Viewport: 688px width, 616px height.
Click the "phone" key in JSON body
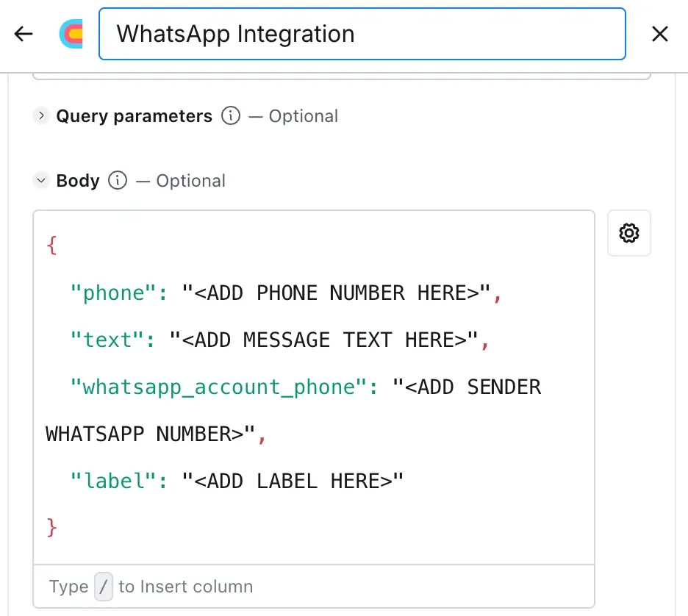tap(113, 293)
